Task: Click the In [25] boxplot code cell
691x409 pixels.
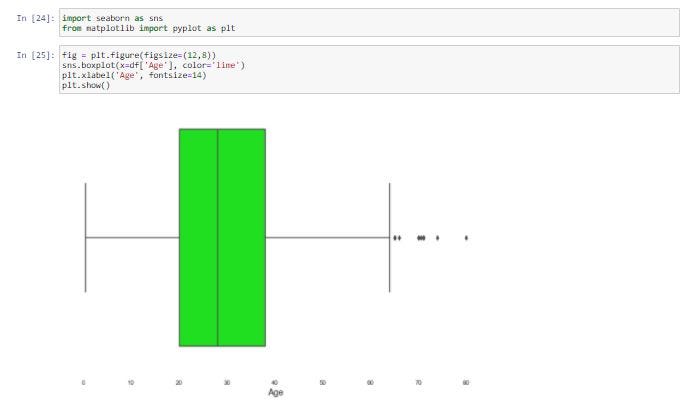Action: tap(369, 70)
